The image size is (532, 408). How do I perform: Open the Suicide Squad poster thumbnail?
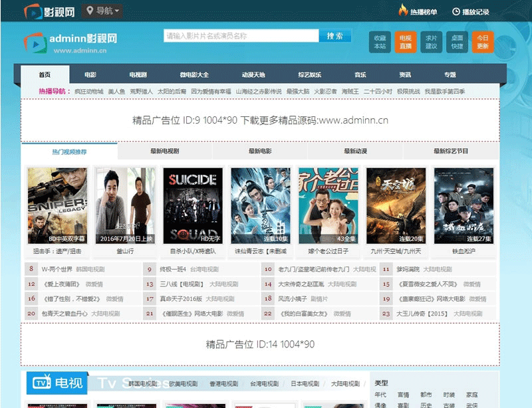pos(193,206)
